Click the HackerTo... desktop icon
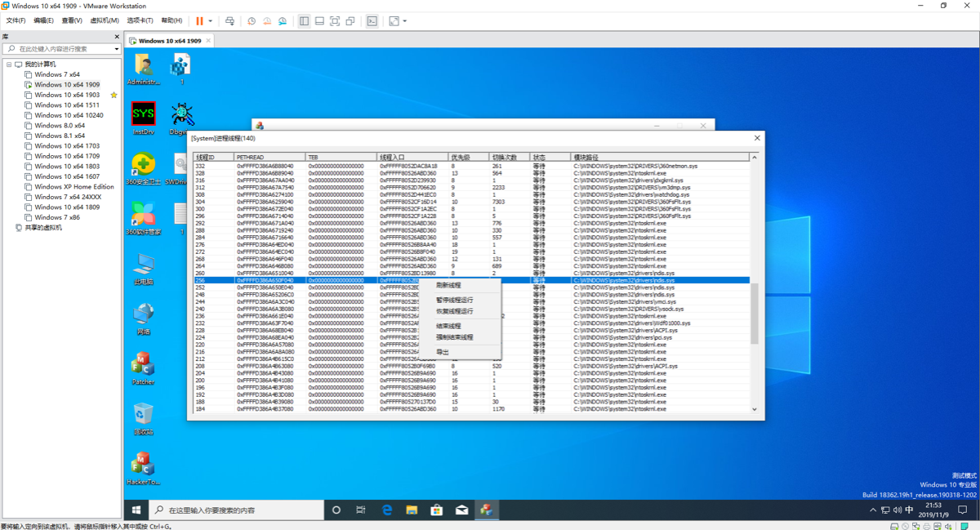 pos(144,468)
